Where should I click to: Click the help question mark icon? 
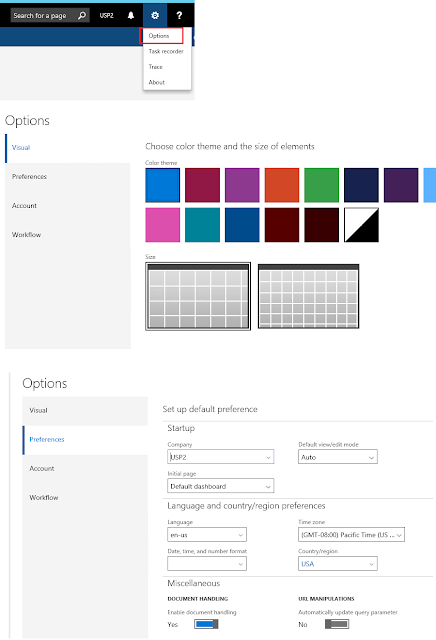pos(179,16)
